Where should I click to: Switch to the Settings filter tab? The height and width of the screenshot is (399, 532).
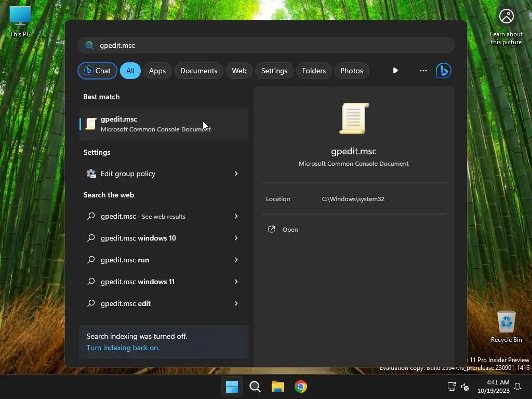274,71
